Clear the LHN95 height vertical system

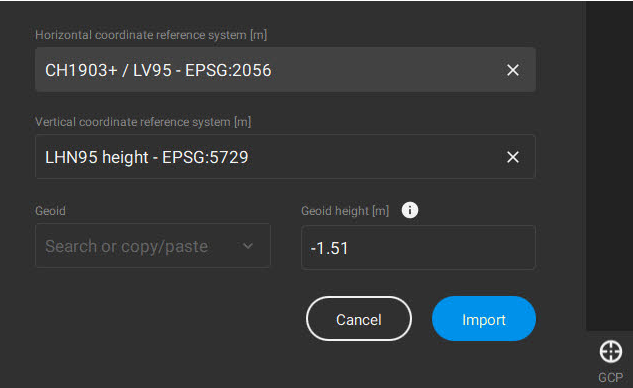[513, 157]
